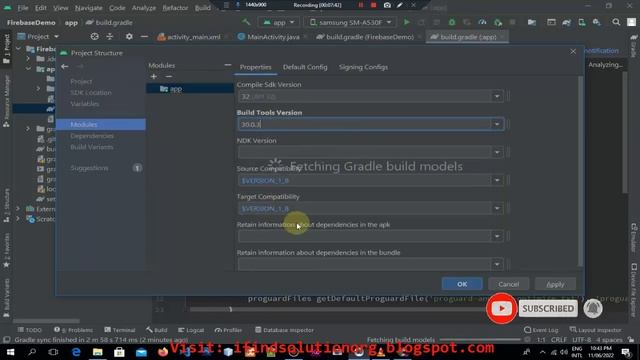This screenshot has height=360, width=640.
Task: Open Microsoft Store from the taskbar
Action: click(119, 352)
